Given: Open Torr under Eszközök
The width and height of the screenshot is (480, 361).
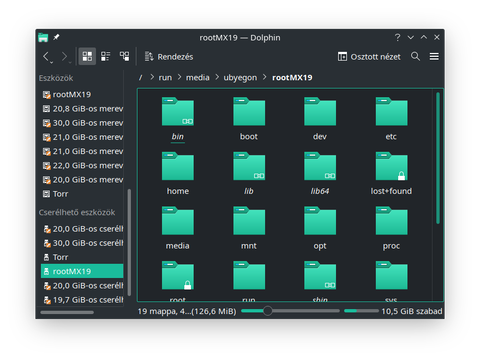Looking at the screenshot, I should tap(82, 194).
